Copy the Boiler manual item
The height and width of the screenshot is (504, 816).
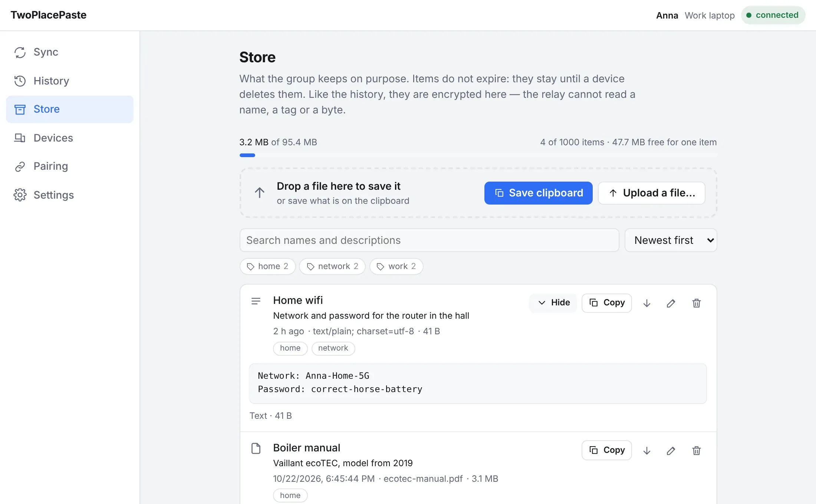[x=607, y=450]
